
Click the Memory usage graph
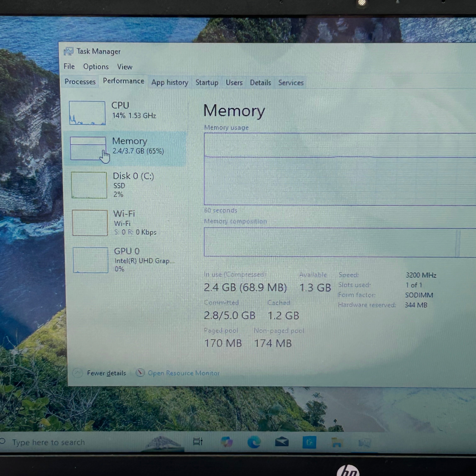(340, 169)
